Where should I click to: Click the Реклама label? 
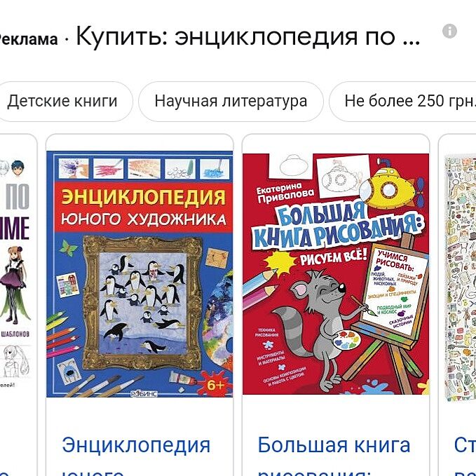[28, 39]
